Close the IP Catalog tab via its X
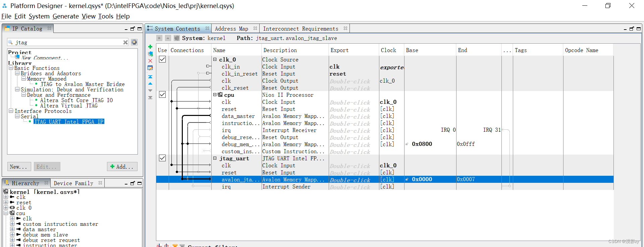This screenshot has width=644, height=247. tap(49, 28)
